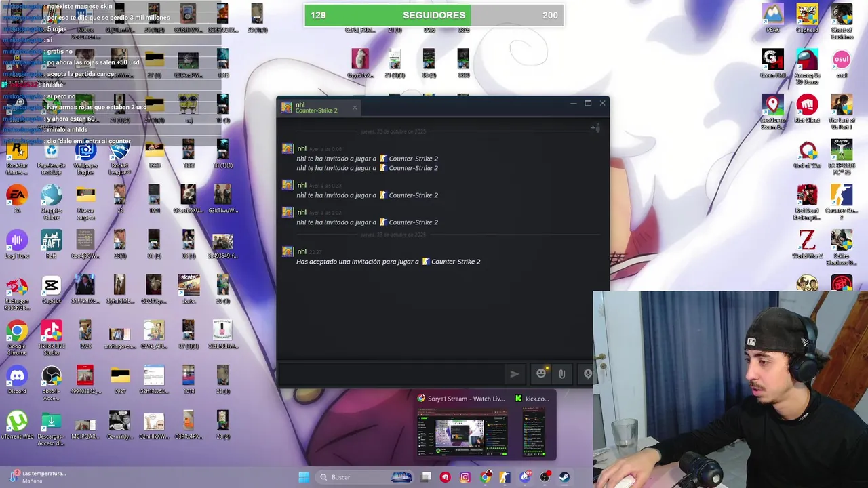Screen dimensions: 868x488
Task: Open Instagram from the taskbar
Action: pyautogui.click(x=465, y=477)
